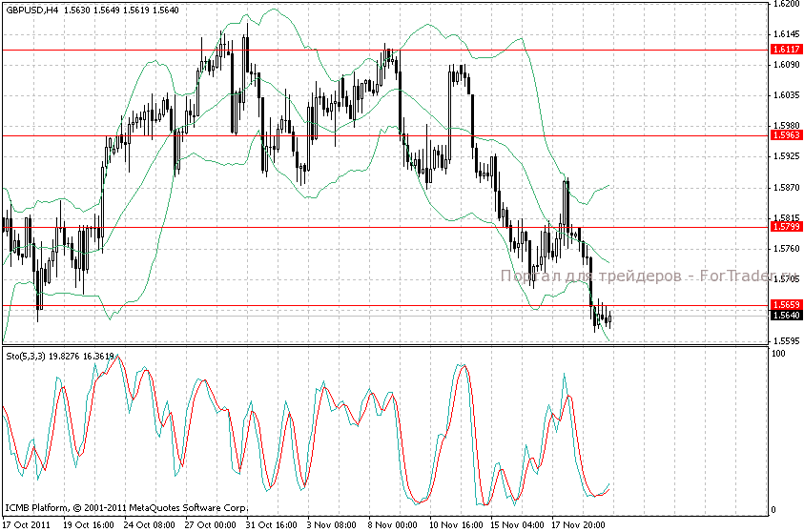Click the red 1.5799 price level label
The height and width of the screenshot is (532, 804).
pos(786,227)
